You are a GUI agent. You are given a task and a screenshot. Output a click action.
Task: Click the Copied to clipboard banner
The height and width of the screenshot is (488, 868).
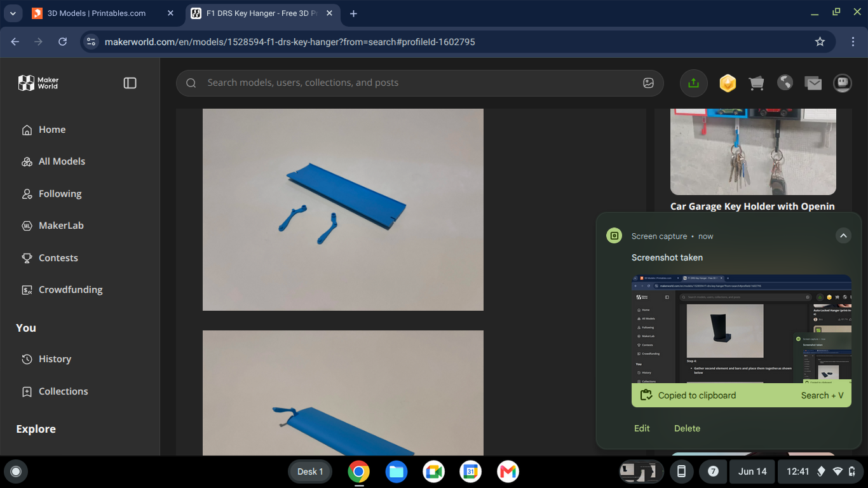(x=742, y=395)
